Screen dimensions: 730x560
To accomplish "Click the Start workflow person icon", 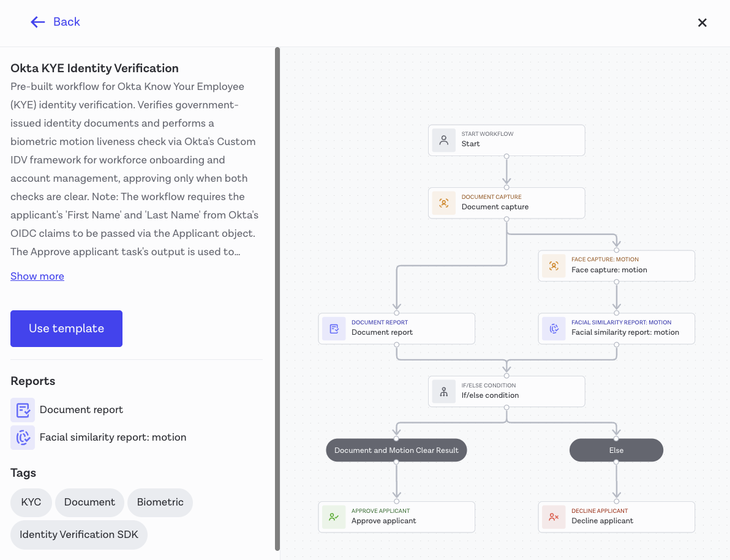I will coord(443,141).
